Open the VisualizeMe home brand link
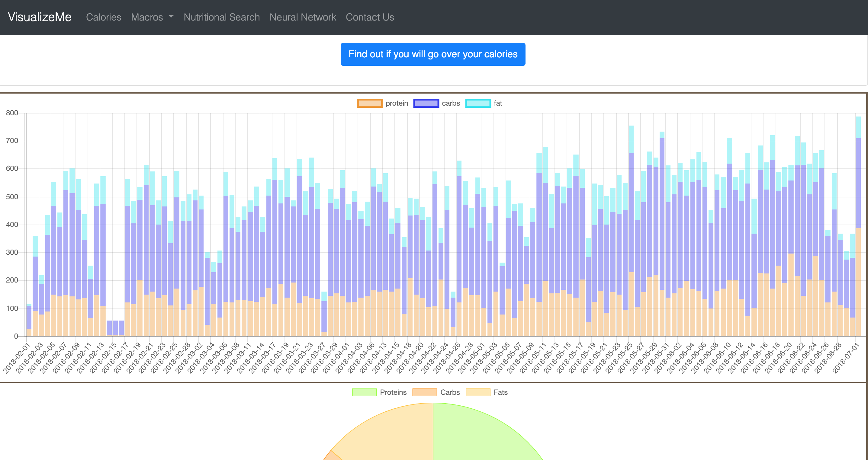This screenshot has height=460, width=868. (x=40, y=17)
